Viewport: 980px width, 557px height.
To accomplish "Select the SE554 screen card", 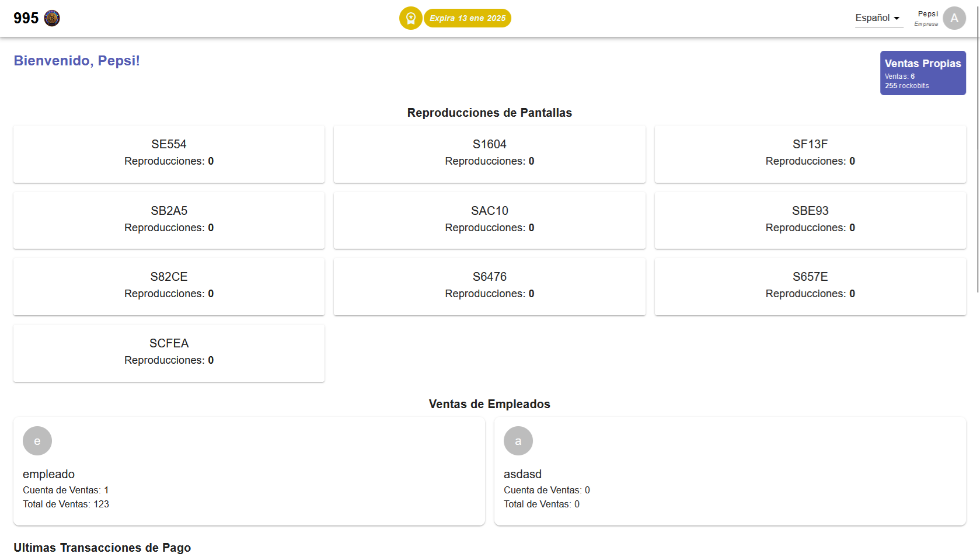I will pos(169,154).
